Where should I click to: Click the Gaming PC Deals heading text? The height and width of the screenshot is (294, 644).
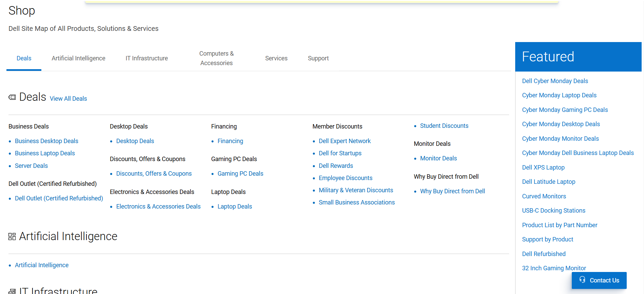(234, 159)
